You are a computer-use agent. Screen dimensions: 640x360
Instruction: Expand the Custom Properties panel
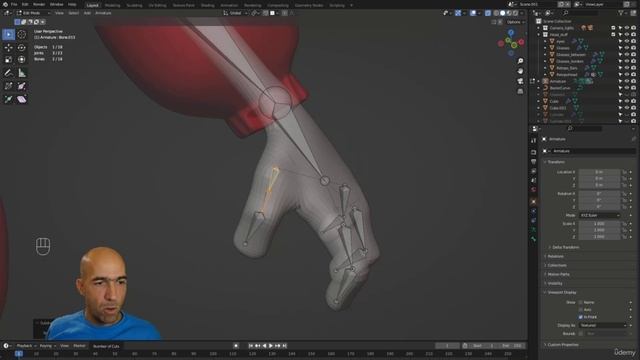(x=562, y=345)
